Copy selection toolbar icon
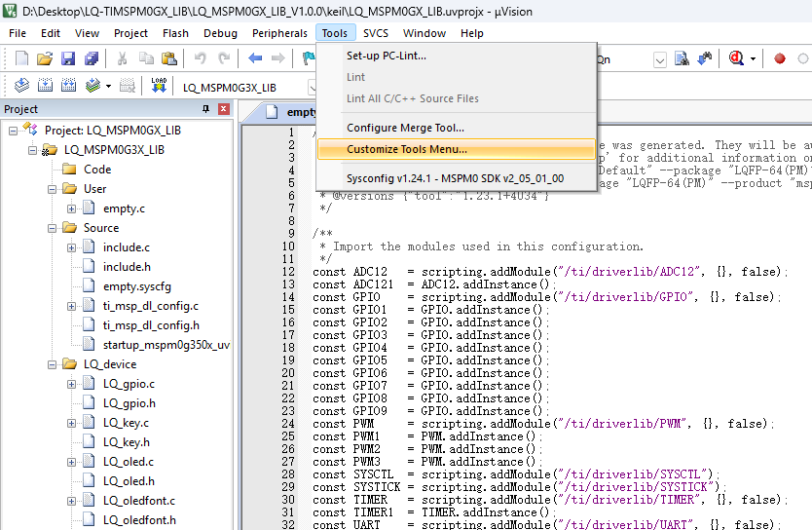The height and width of the screenshot is (530, 812). coord(146,58)
